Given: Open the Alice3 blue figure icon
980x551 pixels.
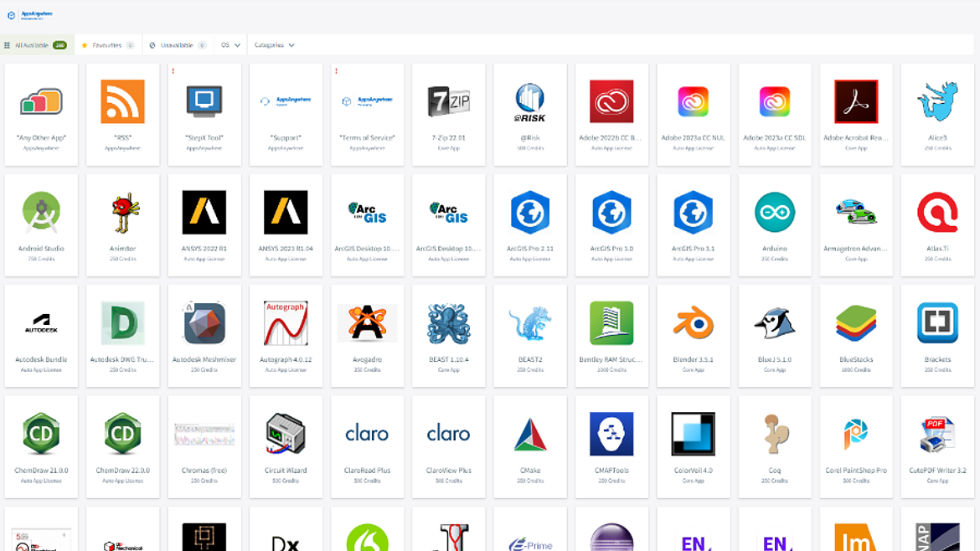Looking at the screenshot, I should (937, 101).
